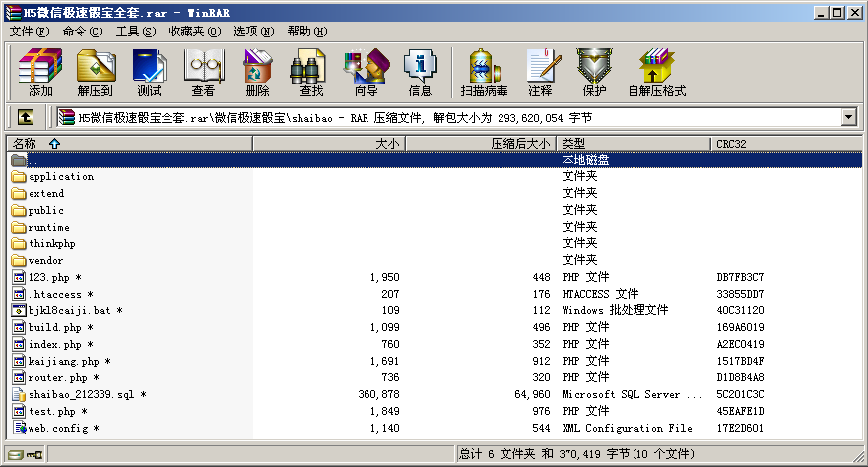Run the Test (测试) archive tool

click(x=149, y=73)
